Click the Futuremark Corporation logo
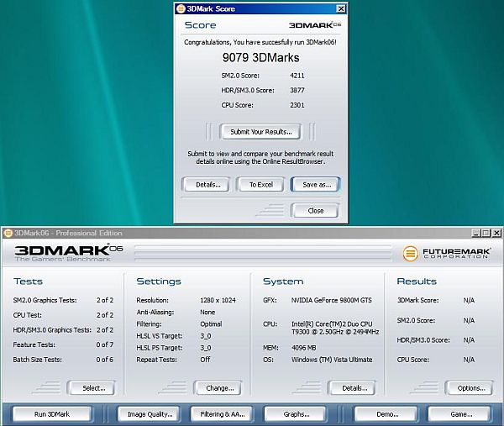This screenshot has width=504, height=426. point(447,254)
